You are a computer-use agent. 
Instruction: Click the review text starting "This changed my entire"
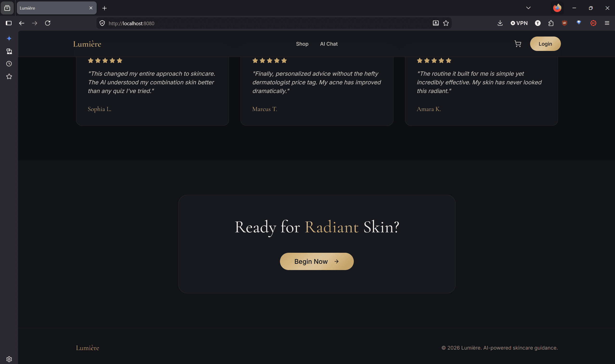(152, 82)
